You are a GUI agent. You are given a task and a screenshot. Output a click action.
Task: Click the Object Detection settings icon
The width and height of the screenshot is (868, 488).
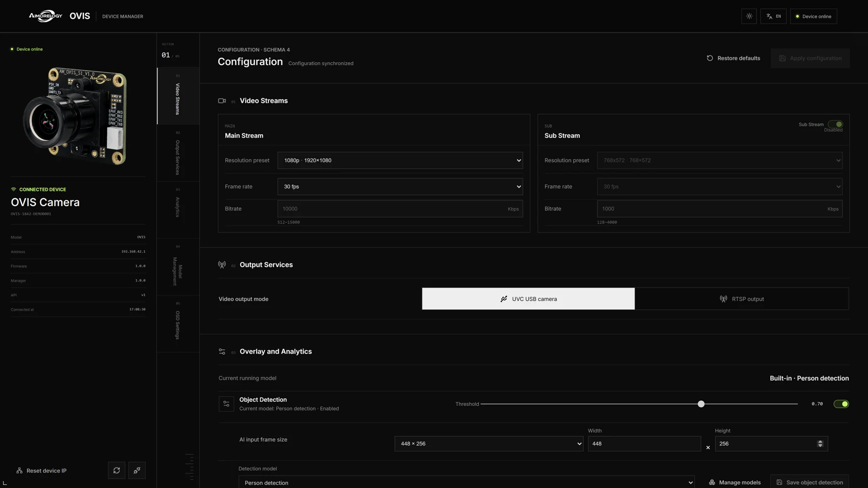pos(226,404)
